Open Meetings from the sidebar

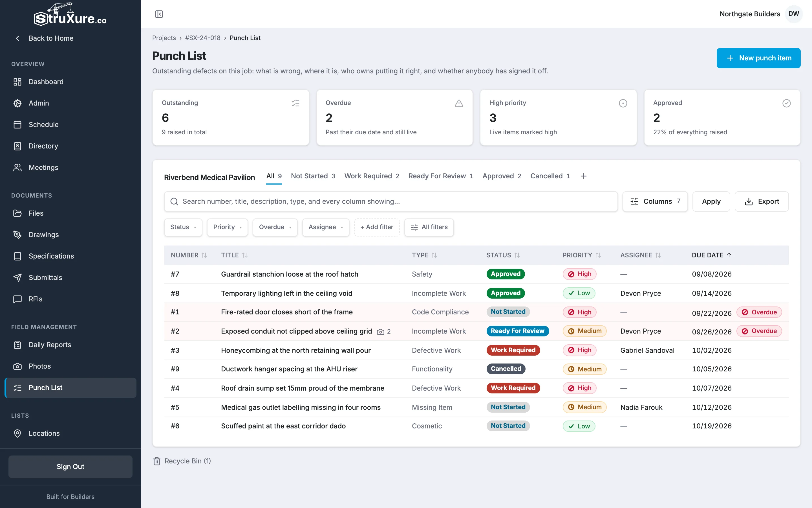coord(70,167)
